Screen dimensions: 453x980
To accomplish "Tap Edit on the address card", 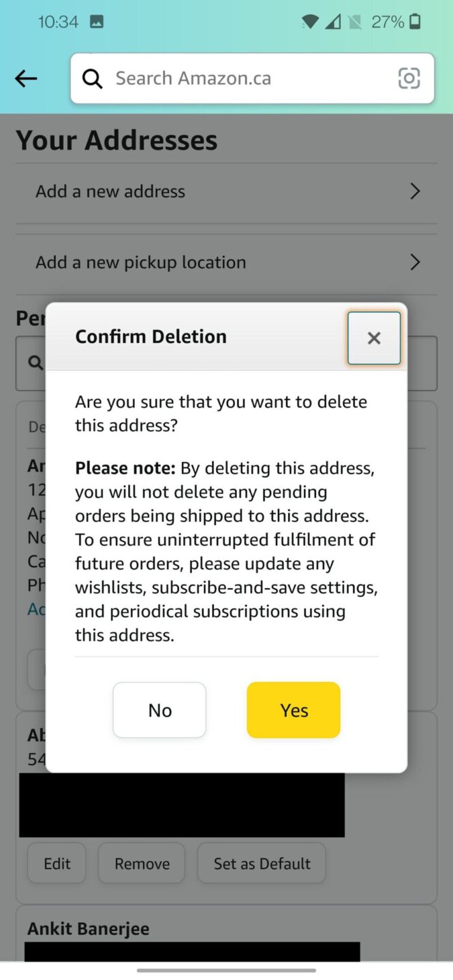I will coord(56,863).
